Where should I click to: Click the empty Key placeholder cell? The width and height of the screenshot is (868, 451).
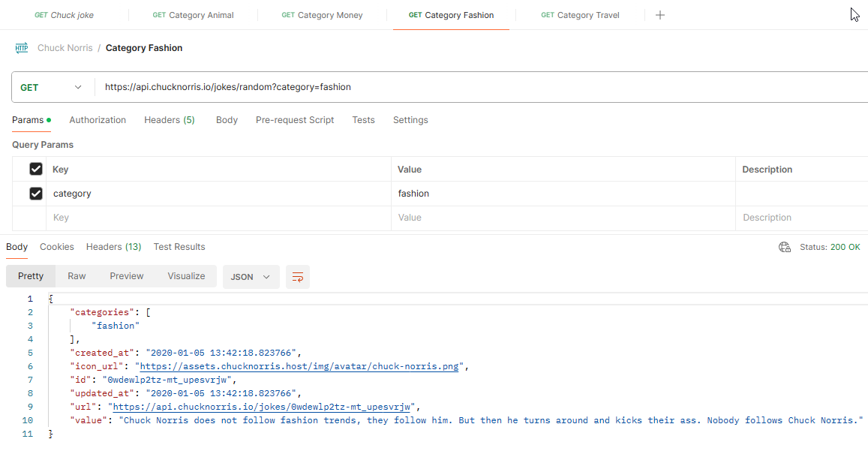pyautogui.click(x=218, y=218)
